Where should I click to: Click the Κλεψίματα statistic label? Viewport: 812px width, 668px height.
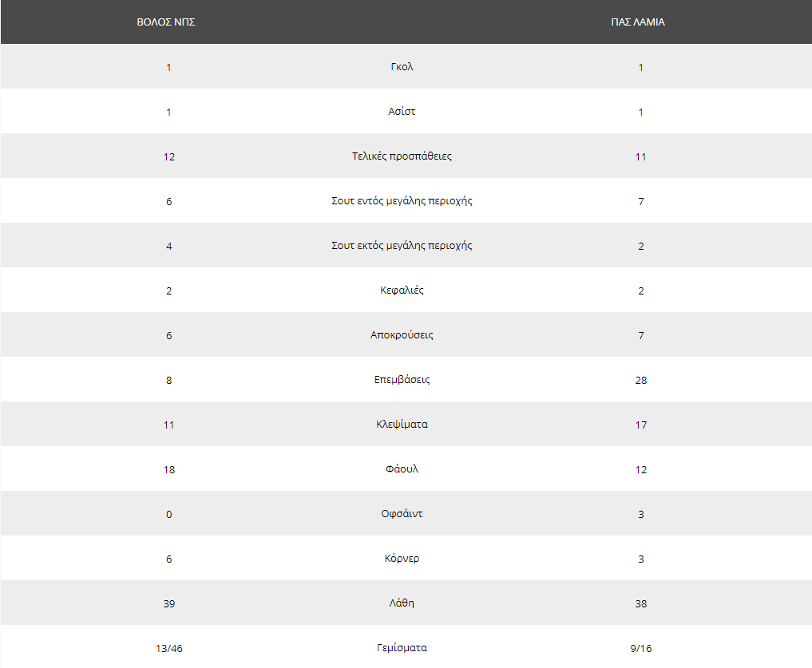tap(402, 425)
